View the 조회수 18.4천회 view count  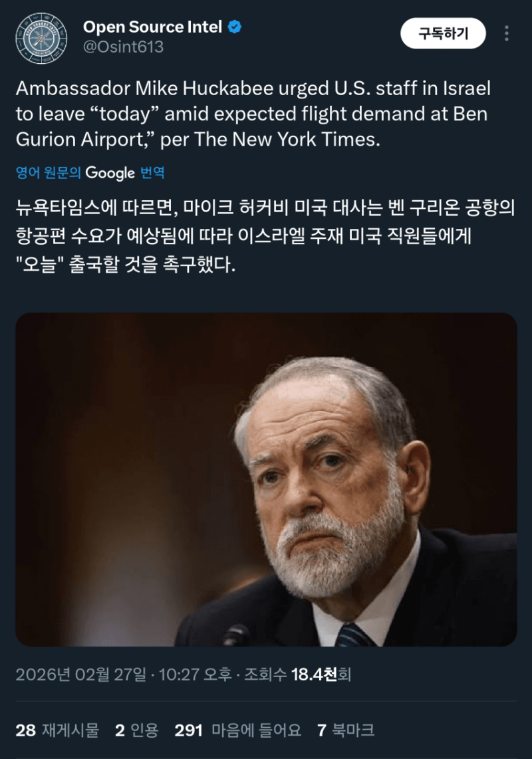297,675
